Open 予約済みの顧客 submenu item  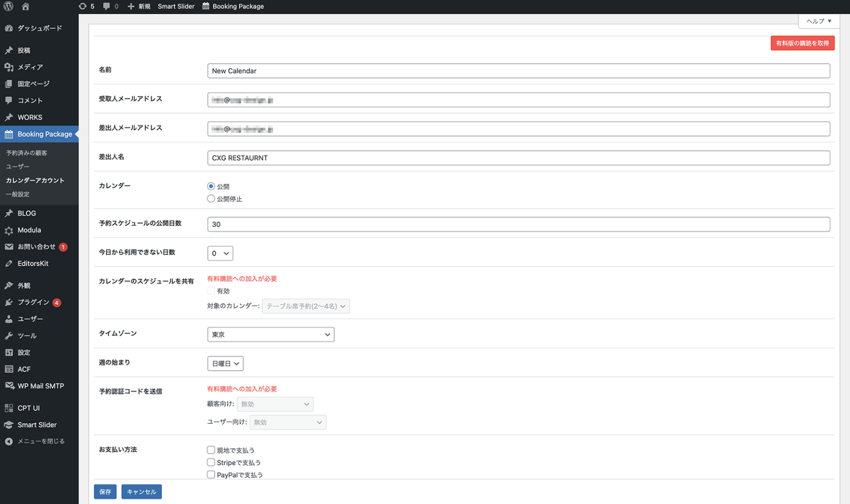(x=27, y=153)
